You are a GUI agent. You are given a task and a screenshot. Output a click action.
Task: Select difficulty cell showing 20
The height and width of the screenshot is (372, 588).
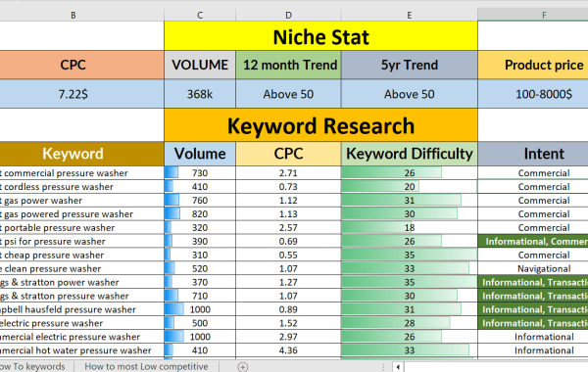click(409, 187)
